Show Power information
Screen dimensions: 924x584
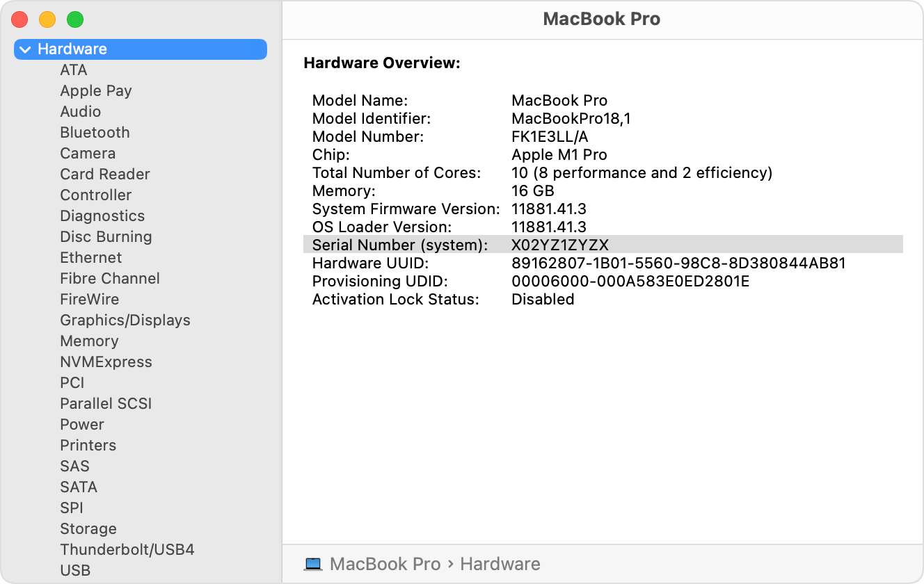pos(82,425)
